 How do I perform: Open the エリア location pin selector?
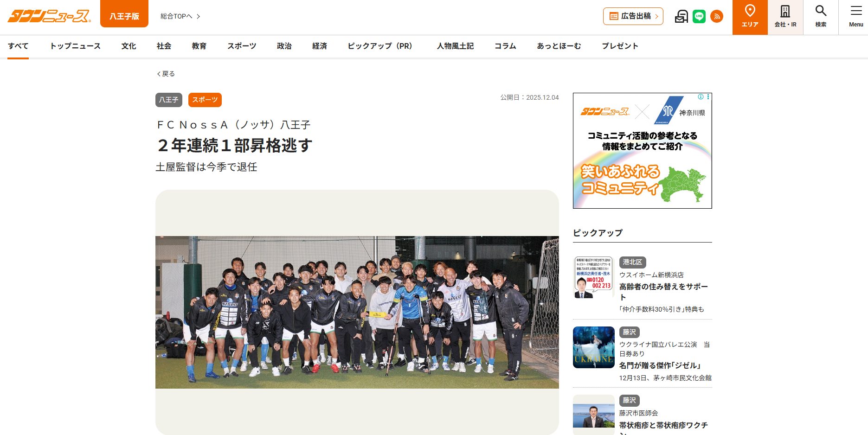tap(750, 17)
